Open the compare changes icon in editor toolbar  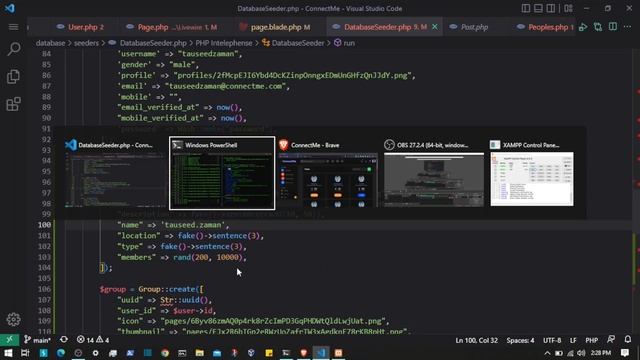pyautogui.click(x=598, y=27)
